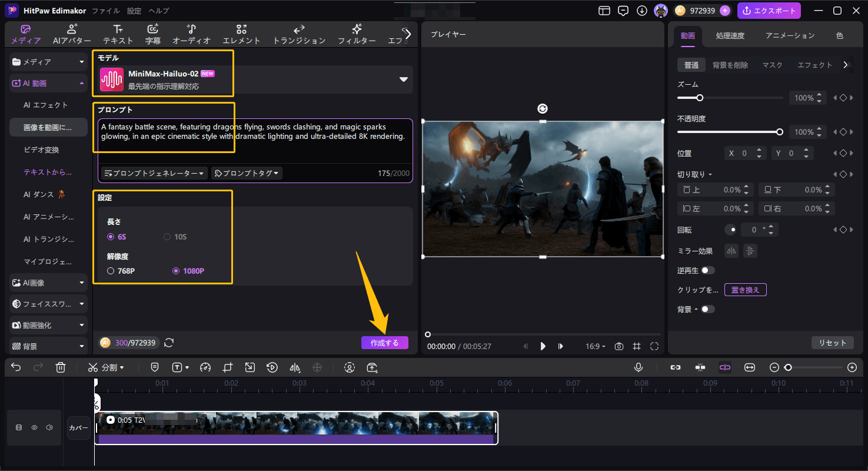868x471 pixels.
Task: Click the refresh icon next to credits
Action: click(x=169, y=343)
